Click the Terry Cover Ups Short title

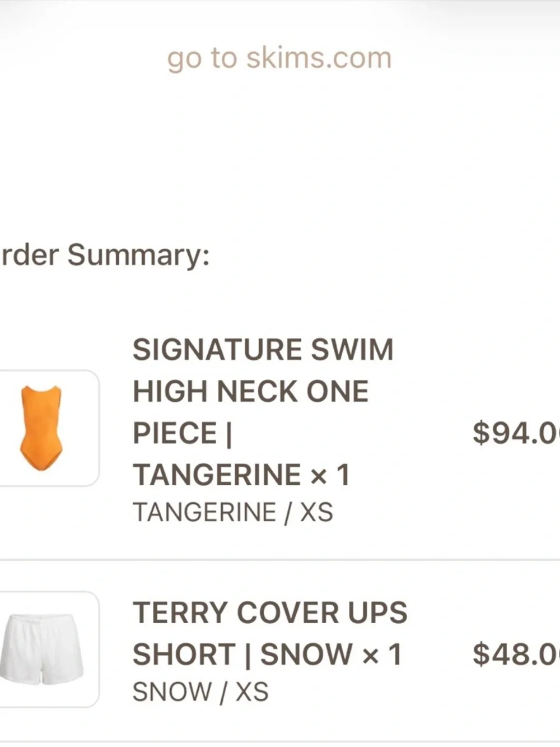pyautogui.click(x=269, y=613)
